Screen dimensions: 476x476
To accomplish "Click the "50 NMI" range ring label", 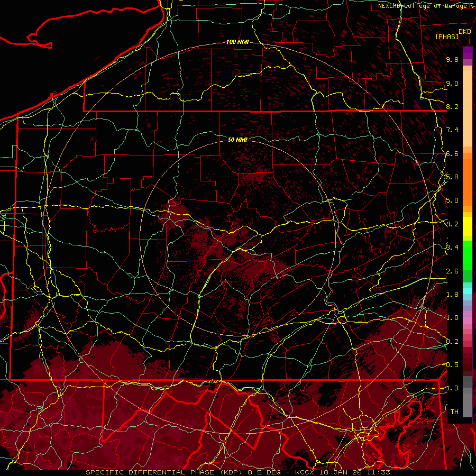I will click(237, 140).
